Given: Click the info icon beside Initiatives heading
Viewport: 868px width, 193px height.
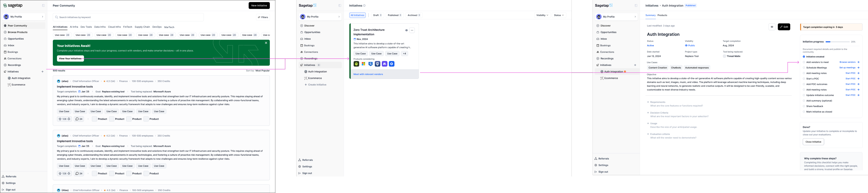Looking at the screenshot, I should click(x=364, y=6).
